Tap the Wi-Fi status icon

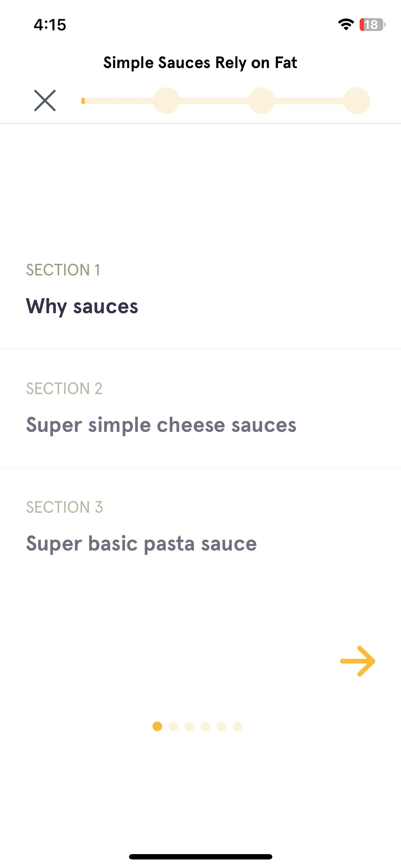[x=346, y=25]
